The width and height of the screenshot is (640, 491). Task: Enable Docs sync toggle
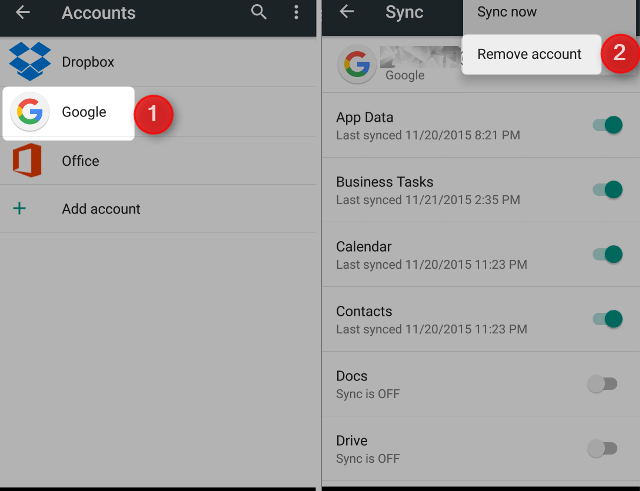click(x=602, y=384)
